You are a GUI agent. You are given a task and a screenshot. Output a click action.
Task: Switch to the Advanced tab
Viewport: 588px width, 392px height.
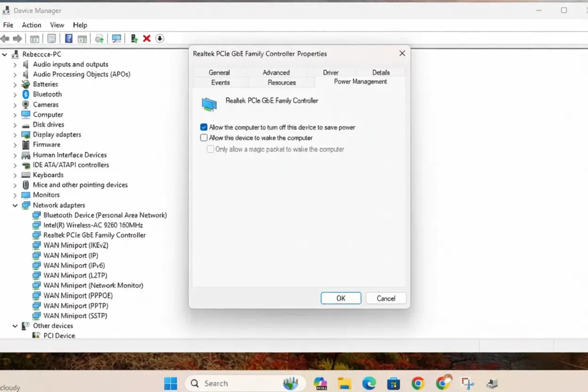[276, 73]
